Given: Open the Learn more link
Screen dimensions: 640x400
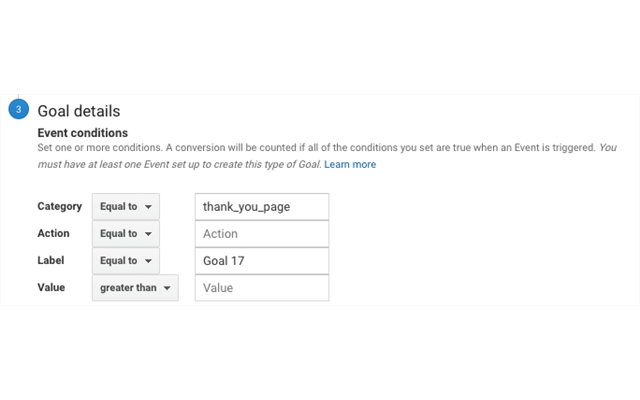Looking at the screenshot, I should (x=350, y=164).
